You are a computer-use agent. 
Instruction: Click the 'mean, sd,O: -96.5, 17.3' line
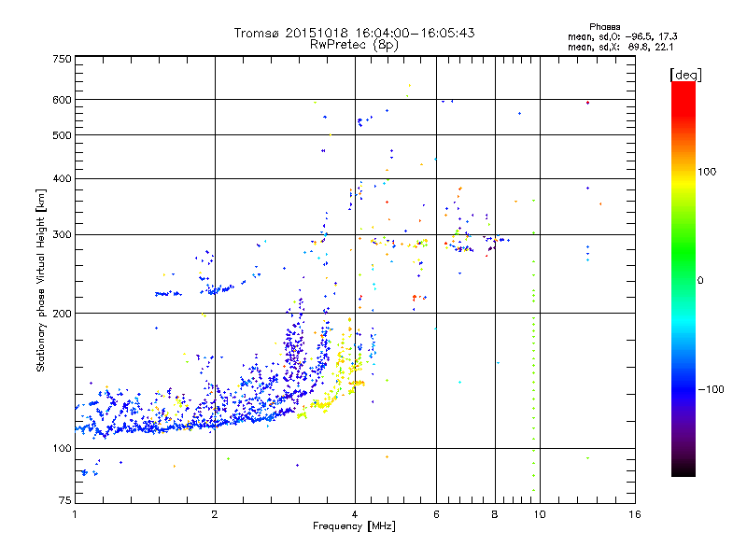(622, 36)
